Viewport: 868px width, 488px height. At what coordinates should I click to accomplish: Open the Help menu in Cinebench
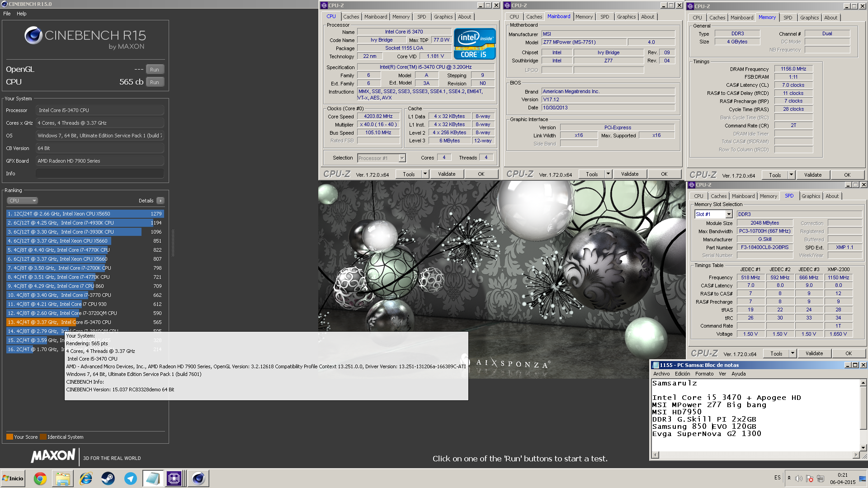22,14
